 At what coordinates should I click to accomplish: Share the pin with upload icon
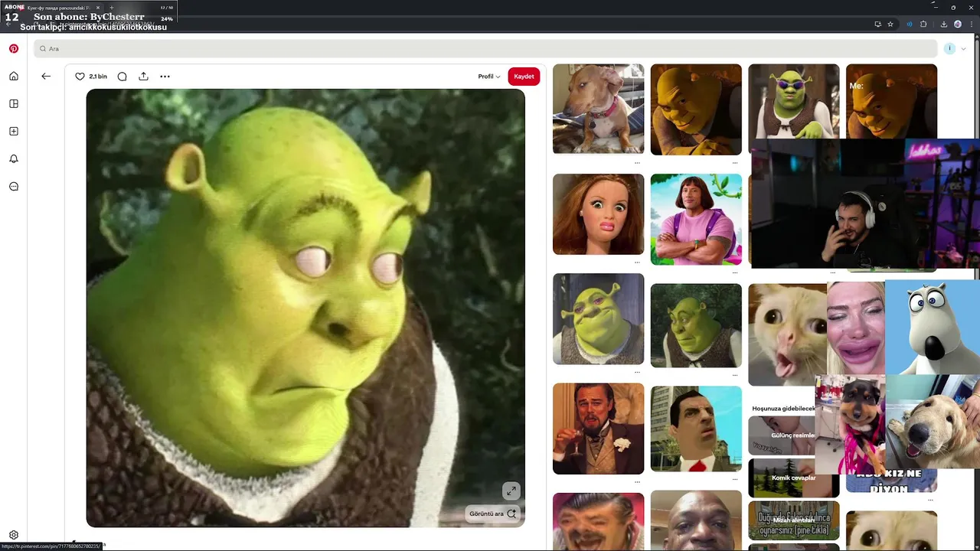tap(143, 77)
